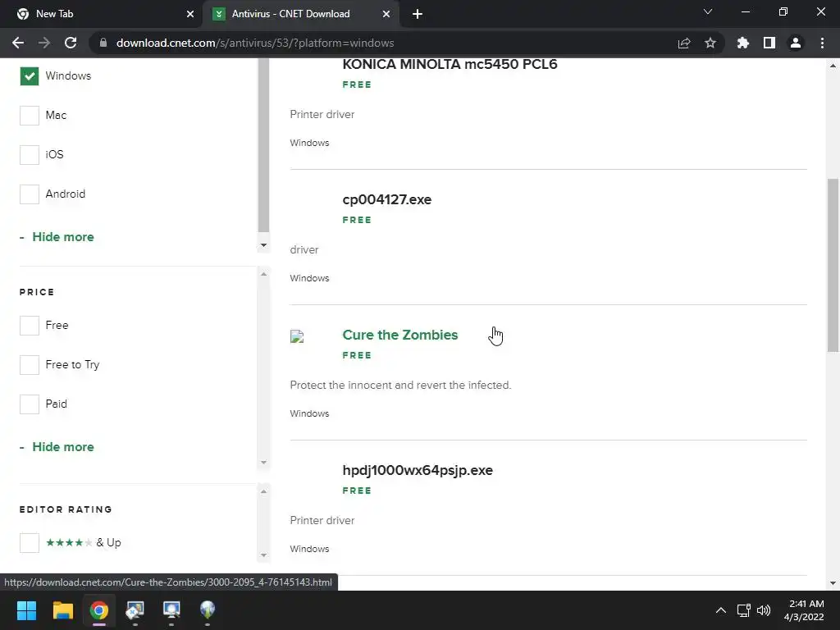Tick the Android platform checkbox
The image size is (840, 630).
(30, 194)
